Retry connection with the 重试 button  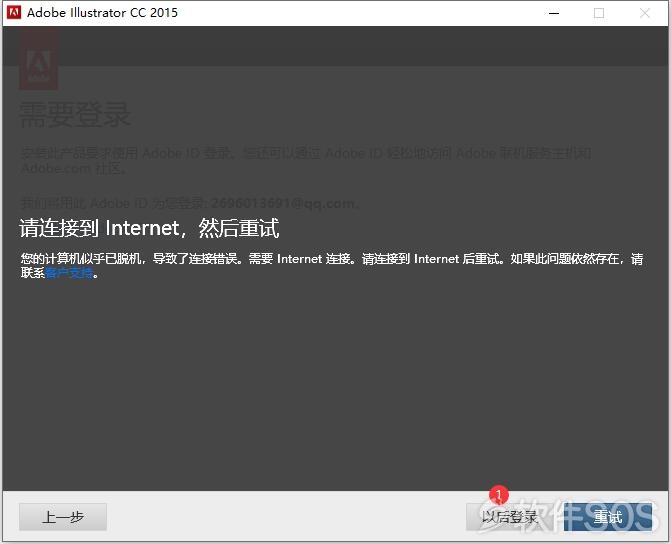[x=608, y=517]
